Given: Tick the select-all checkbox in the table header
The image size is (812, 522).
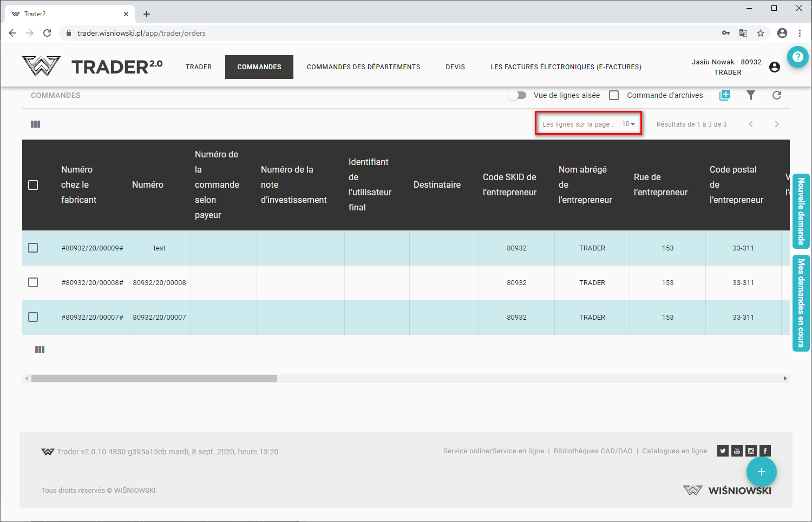Looking at the screenshot, I should pos(33,185).
